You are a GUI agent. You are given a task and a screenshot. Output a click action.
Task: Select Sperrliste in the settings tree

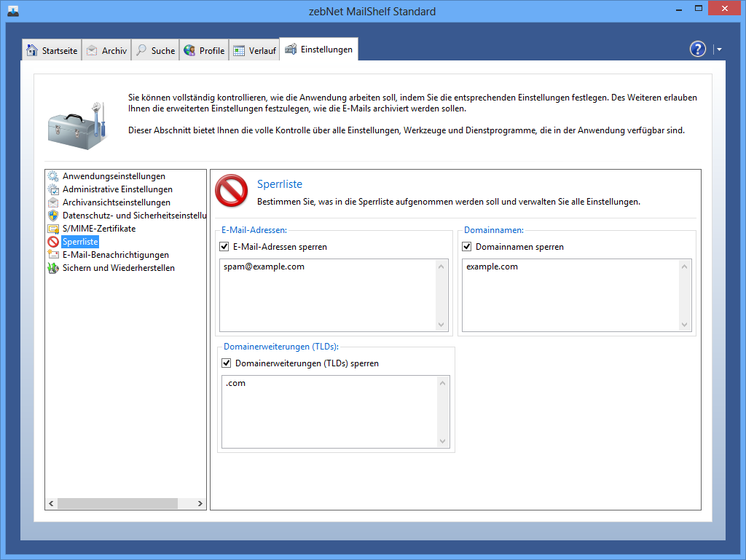coord(80,242)
